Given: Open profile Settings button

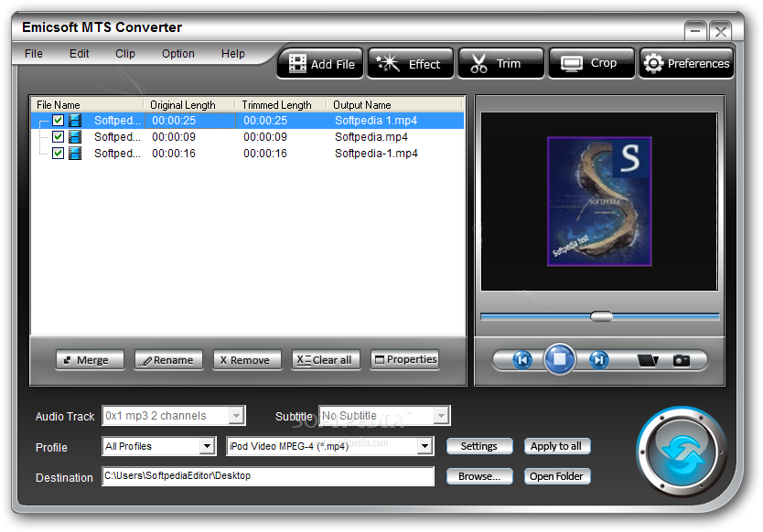Looking at the screenshot, I should tap(479, 446).
